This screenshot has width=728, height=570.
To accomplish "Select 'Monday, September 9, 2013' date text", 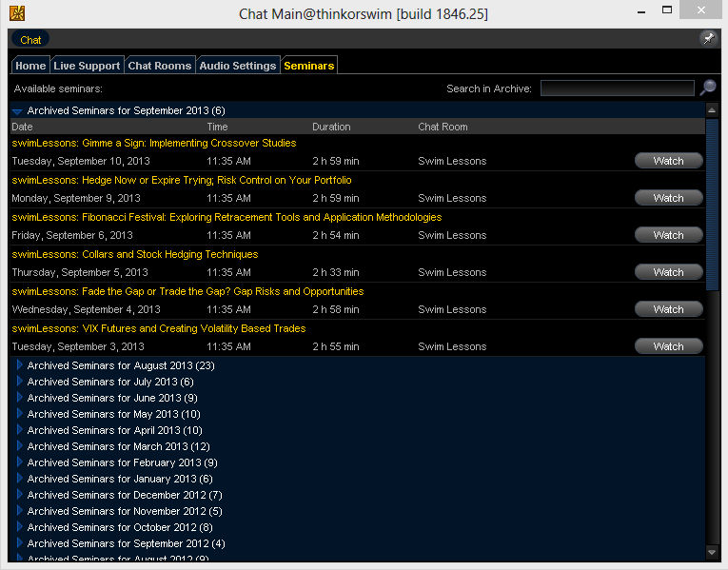I will (76, 198).
